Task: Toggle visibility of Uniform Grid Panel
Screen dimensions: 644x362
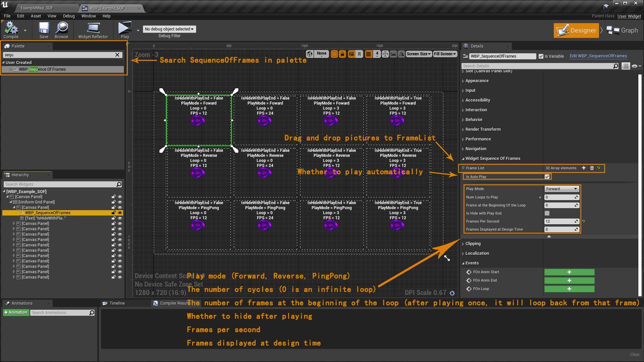Action: pos(120,202)
